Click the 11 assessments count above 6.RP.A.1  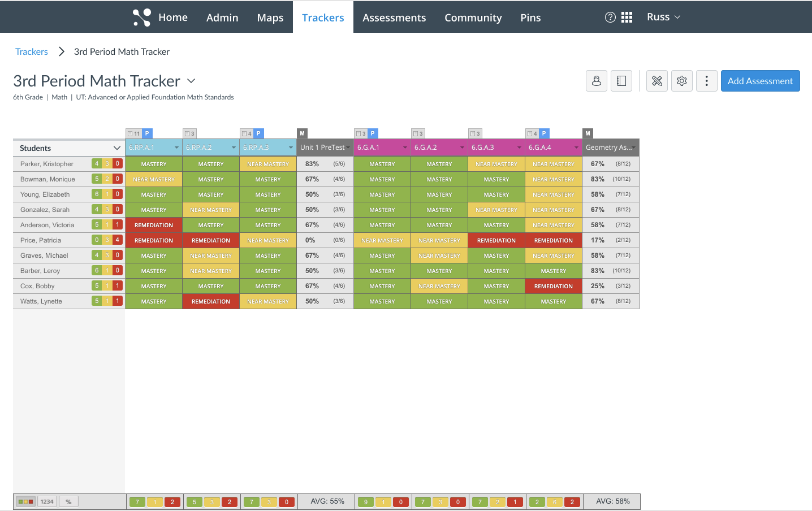click(134, 134)
